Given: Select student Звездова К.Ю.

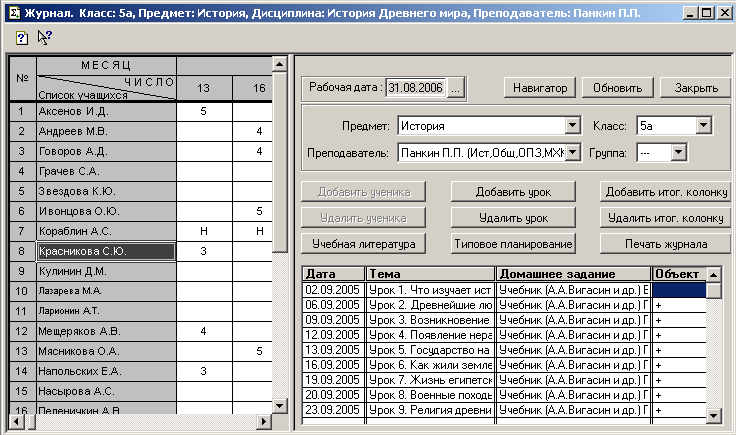Looking at the screenshot, I should 106,191.
